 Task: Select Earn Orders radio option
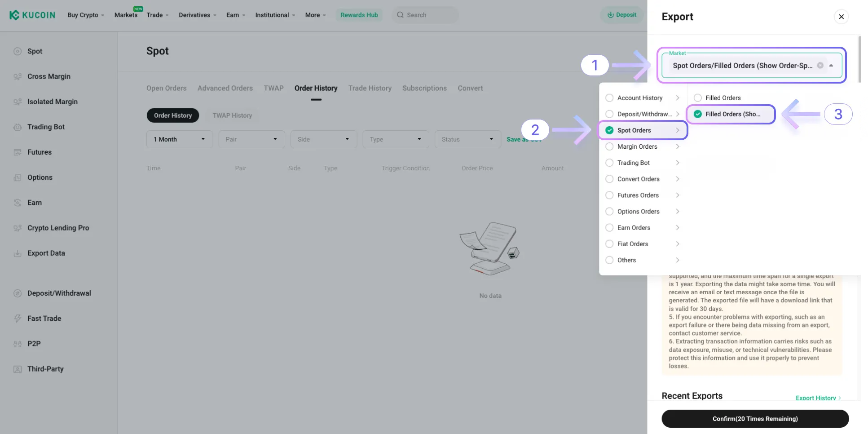[609, 227]
